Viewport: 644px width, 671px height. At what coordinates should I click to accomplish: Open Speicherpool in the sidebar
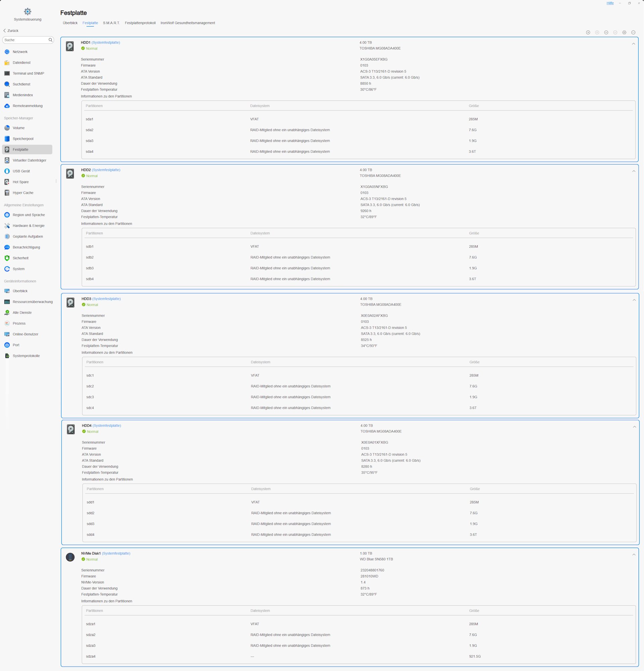23,139
